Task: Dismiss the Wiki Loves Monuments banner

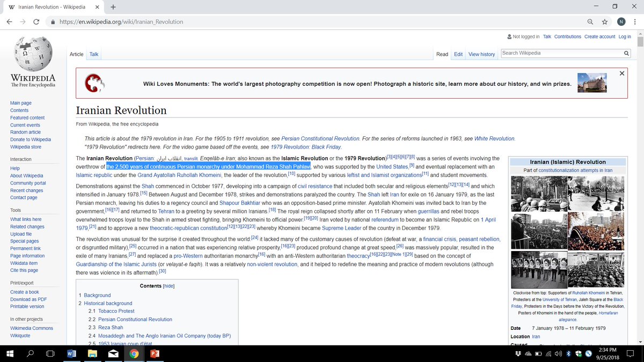Action: point(621,73)
